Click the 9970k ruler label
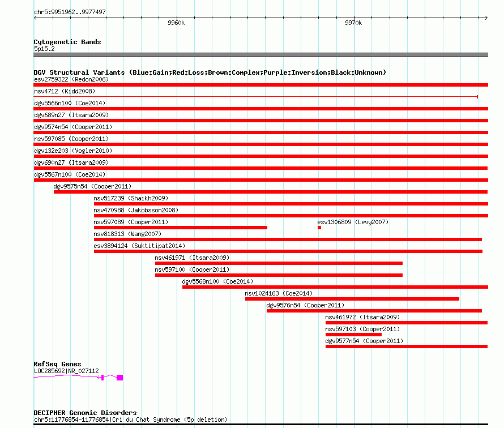504x428 pixels. coord(353,23)
